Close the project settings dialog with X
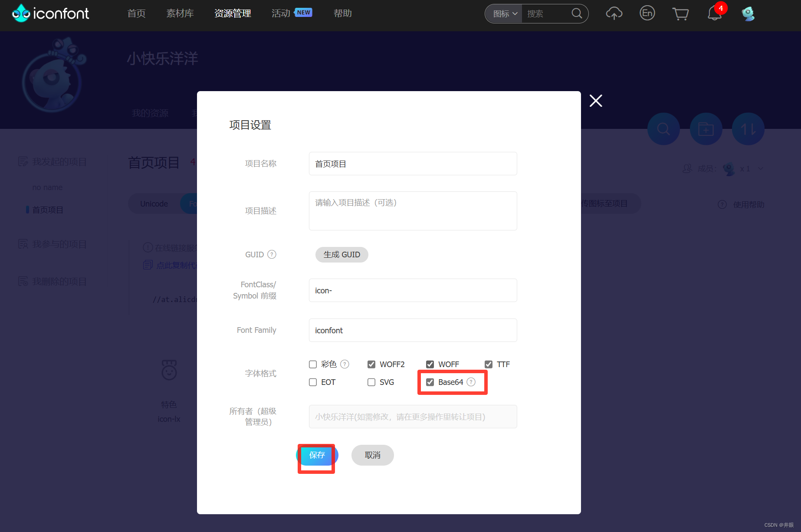Image resolution: width=801 pixels, height=532 pixels. tap(596, 101)
